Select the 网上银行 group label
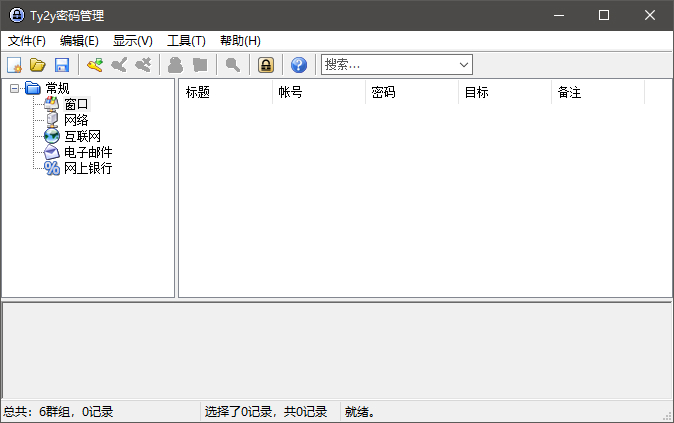The image size is (674, 423). coord(88,168)
